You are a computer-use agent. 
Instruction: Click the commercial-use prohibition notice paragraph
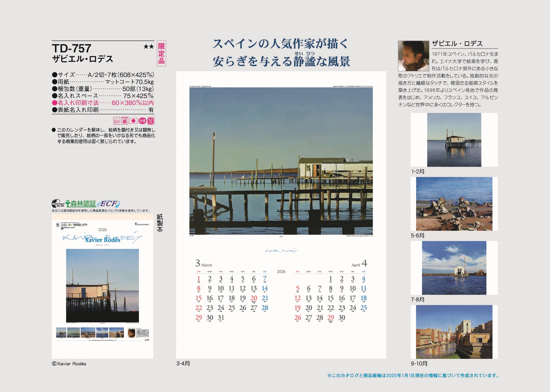(104, 136)
